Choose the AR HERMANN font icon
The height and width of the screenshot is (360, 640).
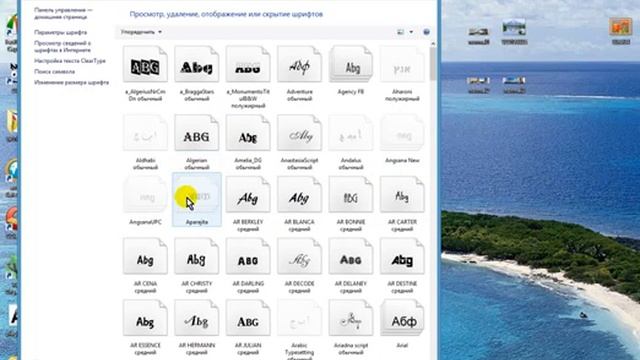[197, 318]
